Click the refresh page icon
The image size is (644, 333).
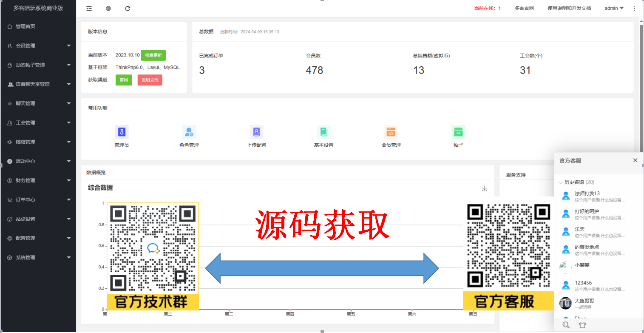128,8
